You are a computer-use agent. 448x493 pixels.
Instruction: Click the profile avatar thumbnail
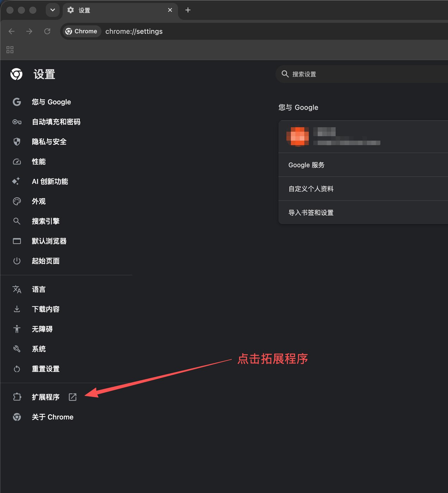(x=298, y=136)
